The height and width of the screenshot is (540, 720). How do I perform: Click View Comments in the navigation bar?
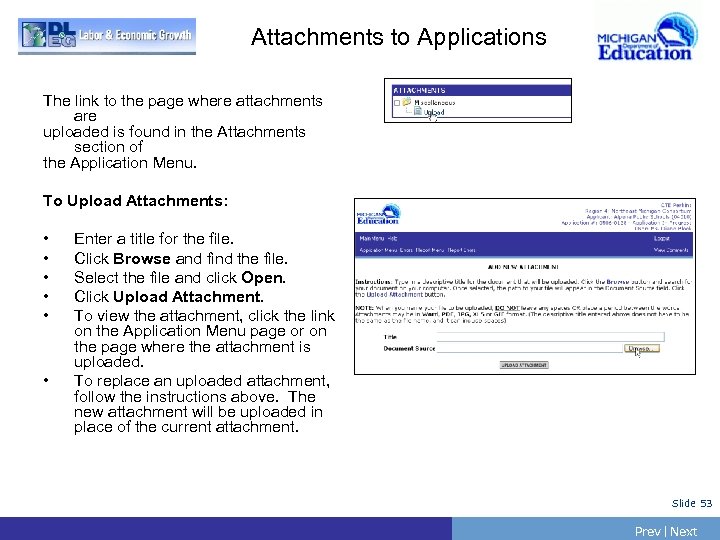click(671, 250)
